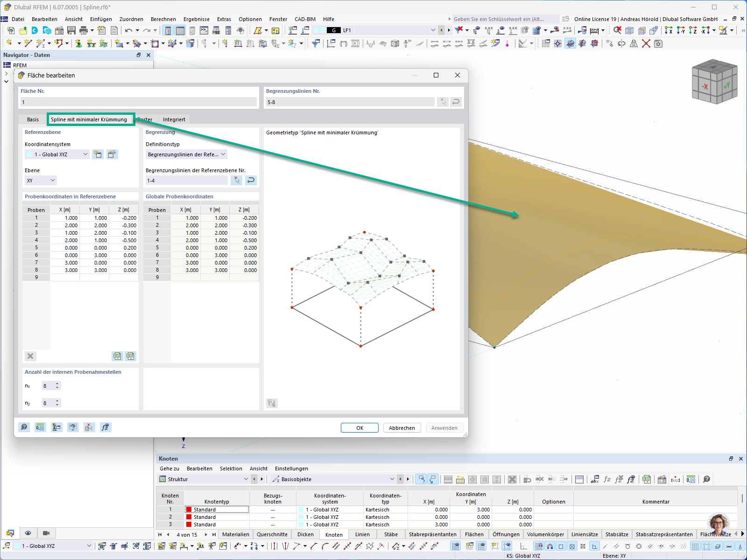Open unit and decimal places settings icon
The image size is (747, 560).
coord(40,427)
